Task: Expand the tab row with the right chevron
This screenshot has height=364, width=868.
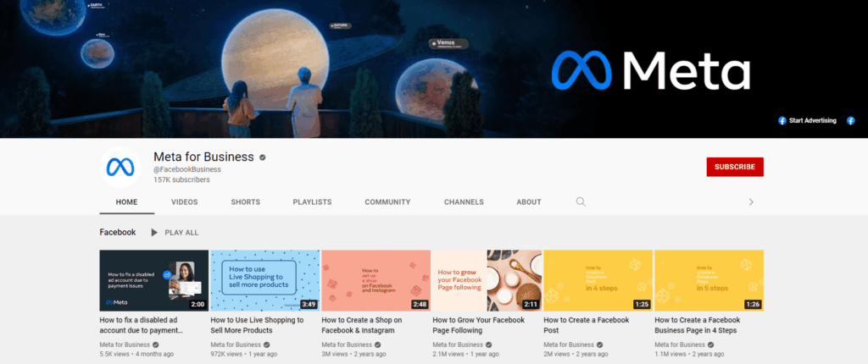Action: click(x=751, y=202)
